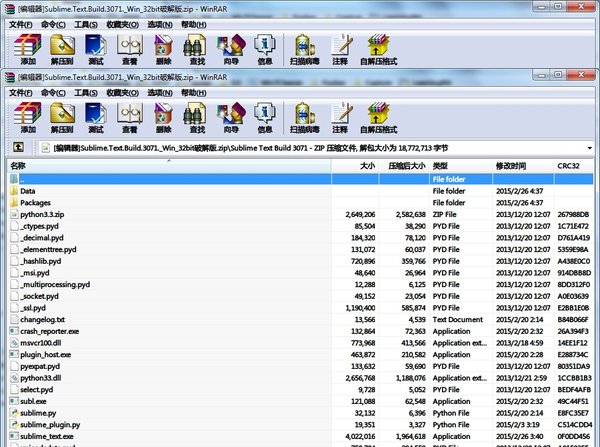
Task: Click Delete icon in back WinRAR window
Action: pos(163,49)
